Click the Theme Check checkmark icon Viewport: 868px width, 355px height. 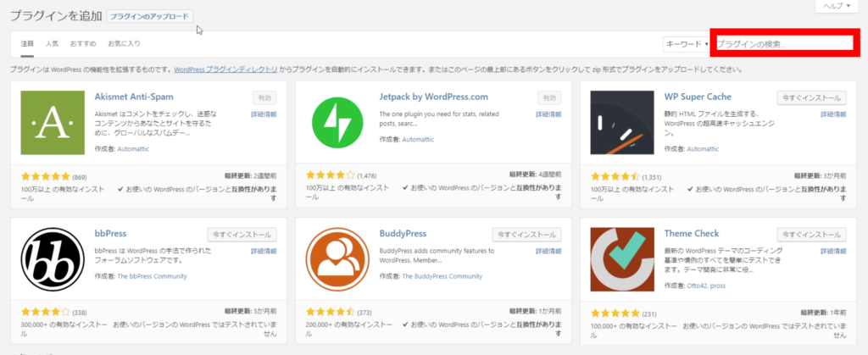tap(622, 259)
